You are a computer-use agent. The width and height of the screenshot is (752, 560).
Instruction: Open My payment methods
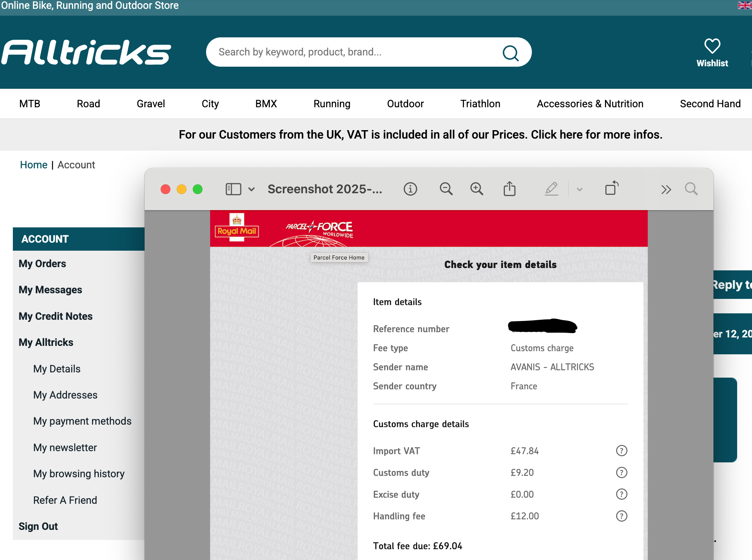(x=82, y=421)
